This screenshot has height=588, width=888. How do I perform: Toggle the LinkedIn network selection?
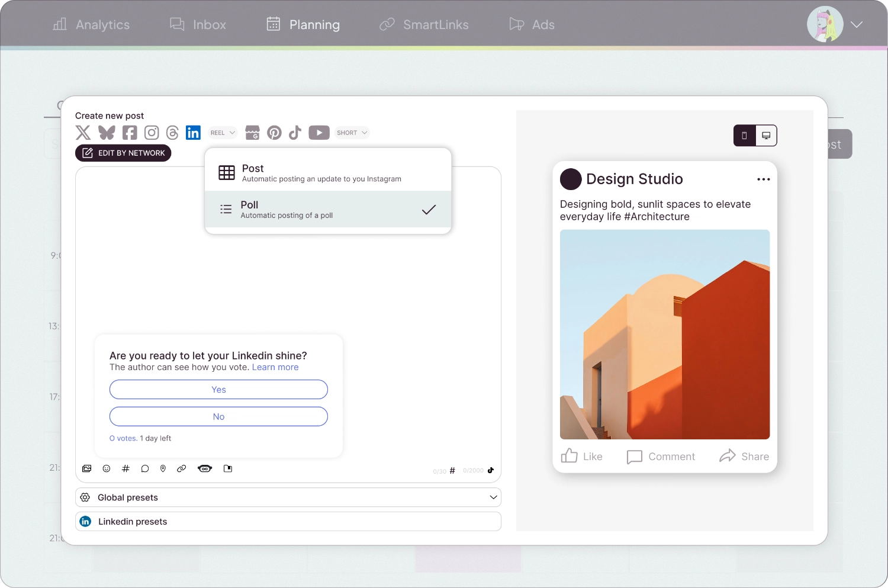[x=193, y=133]
